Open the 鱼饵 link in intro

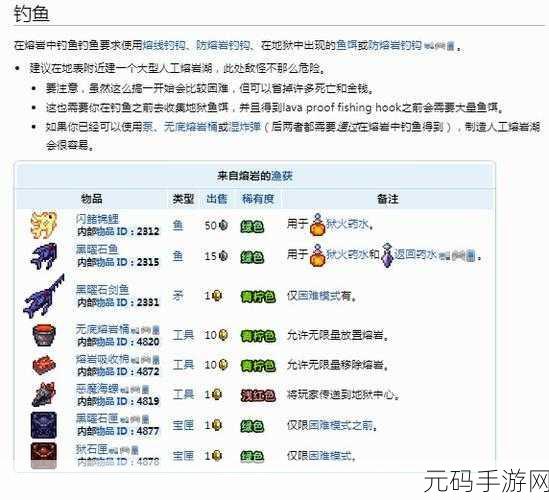tap(346, 46)
